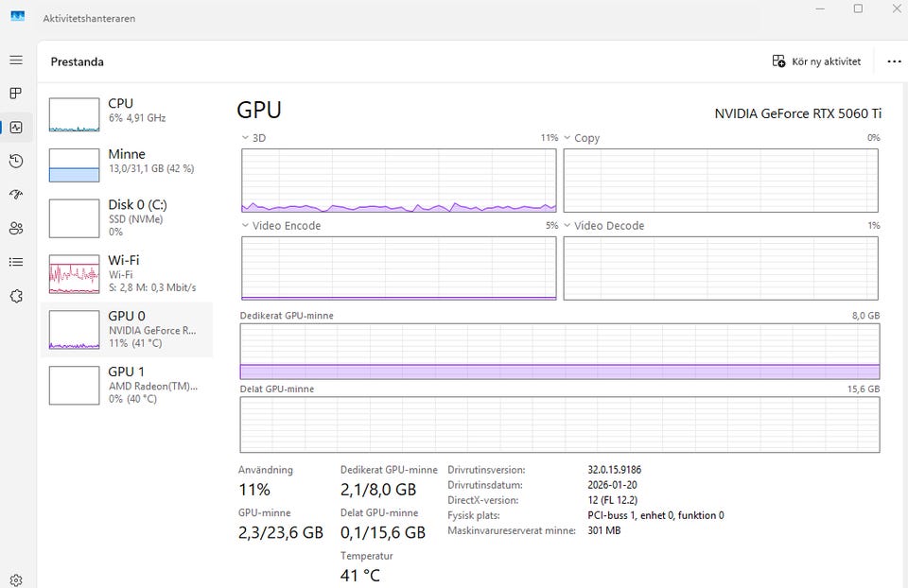Switch to the Users page icon
The height and width of the screenshot is (588, 908).
[x=16, y=229]
